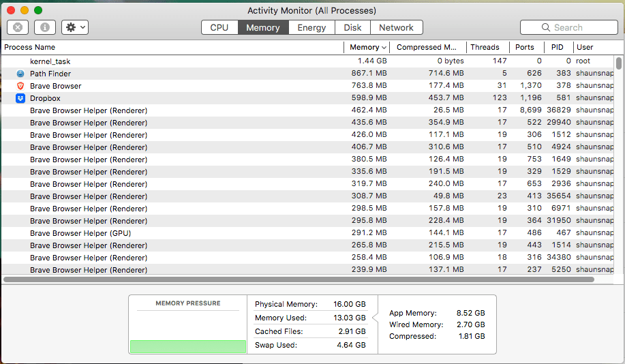Sort by PID column header

coord(559,47)
